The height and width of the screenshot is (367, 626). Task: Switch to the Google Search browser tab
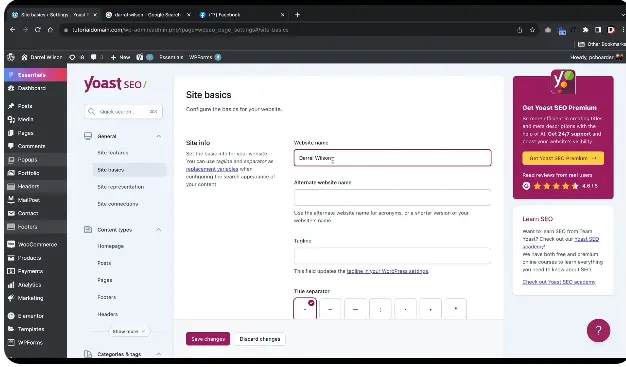(148, 15)
